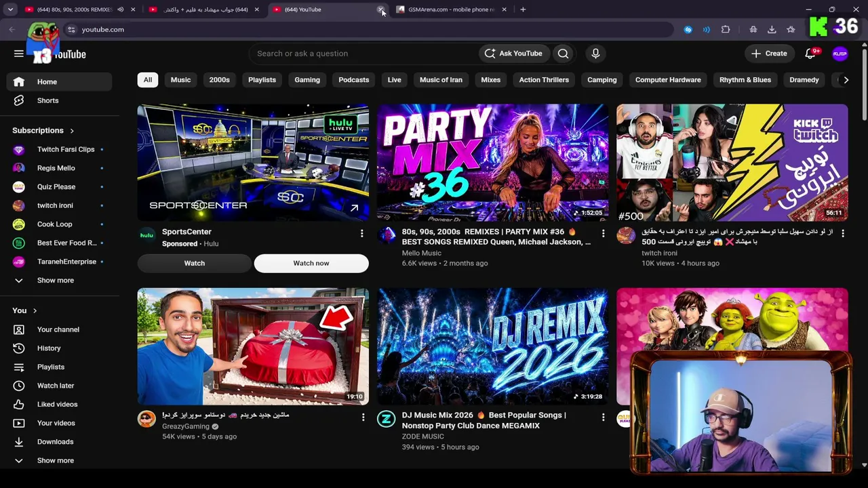The width and height of the screenshot is (868, 488).
Task: Open the browser tab search dropdown
Action: click(10, 9)
